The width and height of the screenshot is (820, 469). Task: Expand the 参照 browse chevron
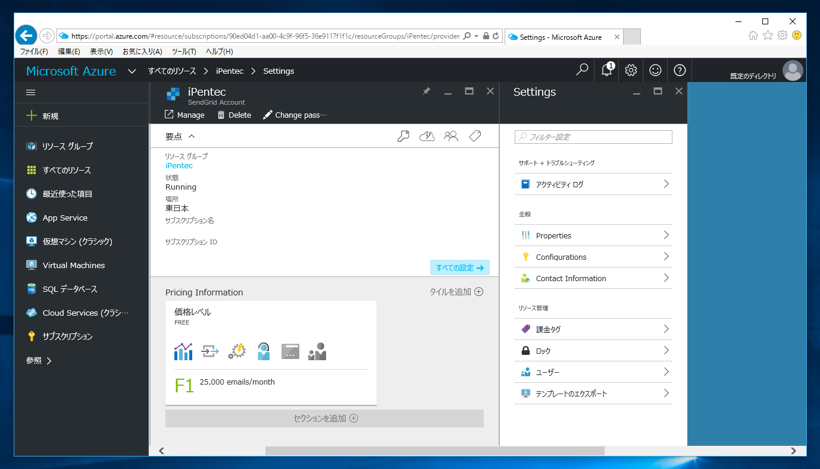click(x=49, y=361)
